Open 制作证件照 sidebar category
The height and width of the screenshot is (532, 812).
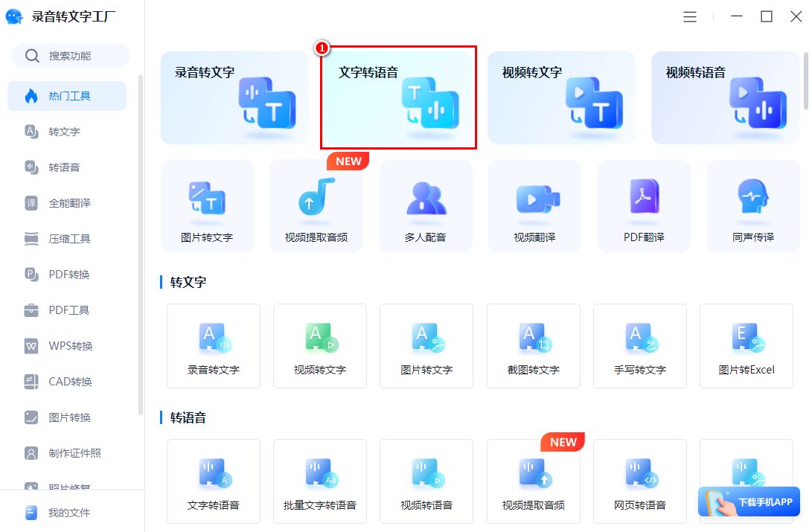click(x=67, y=453)
